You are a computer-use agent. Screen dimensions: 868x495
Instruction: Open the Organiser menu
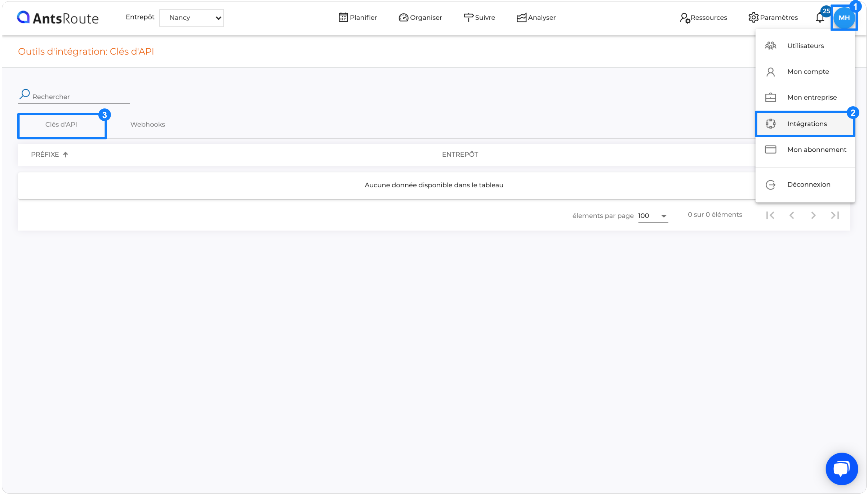point(420,17)
